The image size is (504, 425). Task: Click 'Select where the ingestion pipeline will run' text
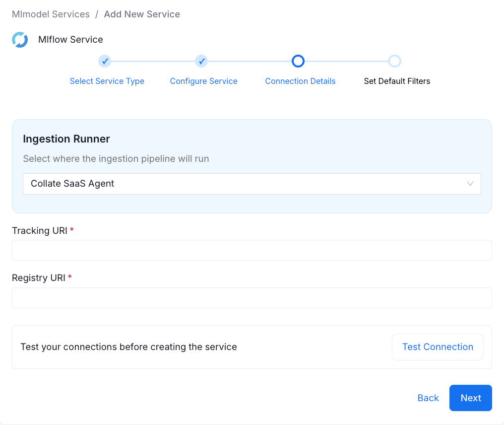(x=116, y=158)
